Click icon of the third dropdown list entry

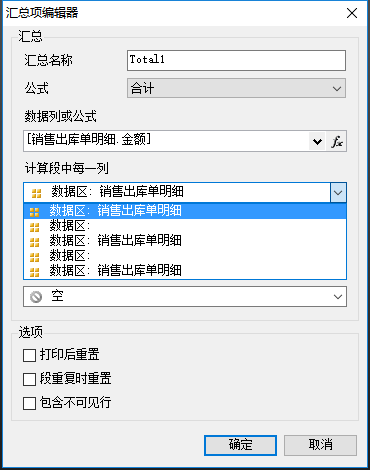34,242
